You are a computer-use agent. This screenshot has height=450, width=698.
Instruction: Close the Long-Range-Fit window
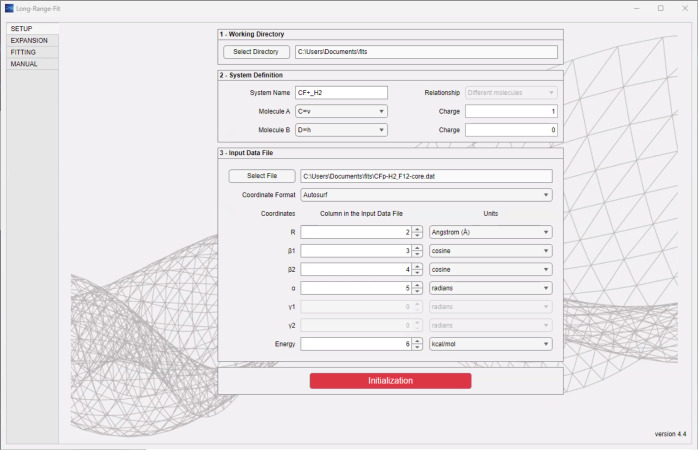click(x=685, y=8)
